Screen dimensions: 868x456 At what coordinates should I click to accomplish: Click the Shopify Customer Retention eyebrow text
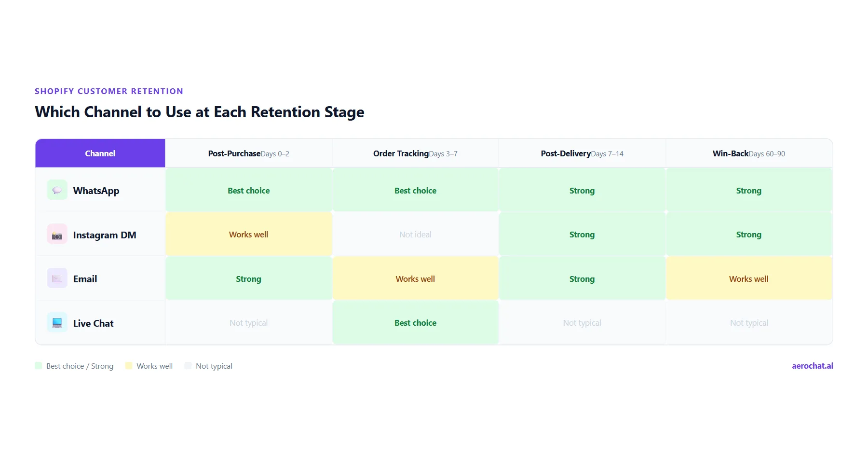pyautogui.click(x=109, y=91)
